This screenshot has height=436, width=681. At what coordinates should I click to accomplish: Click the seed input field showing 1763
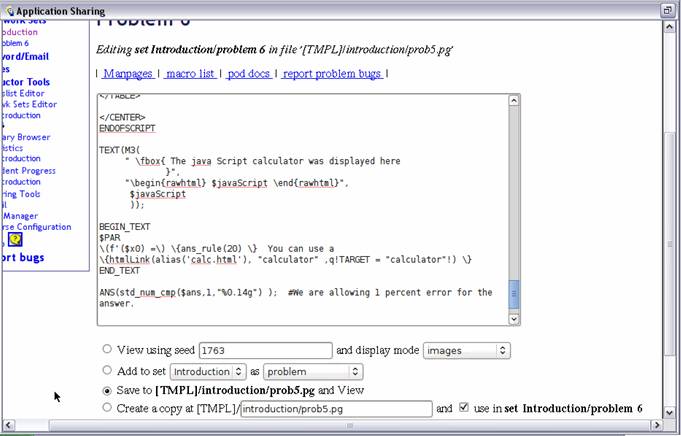click(265, 351)
